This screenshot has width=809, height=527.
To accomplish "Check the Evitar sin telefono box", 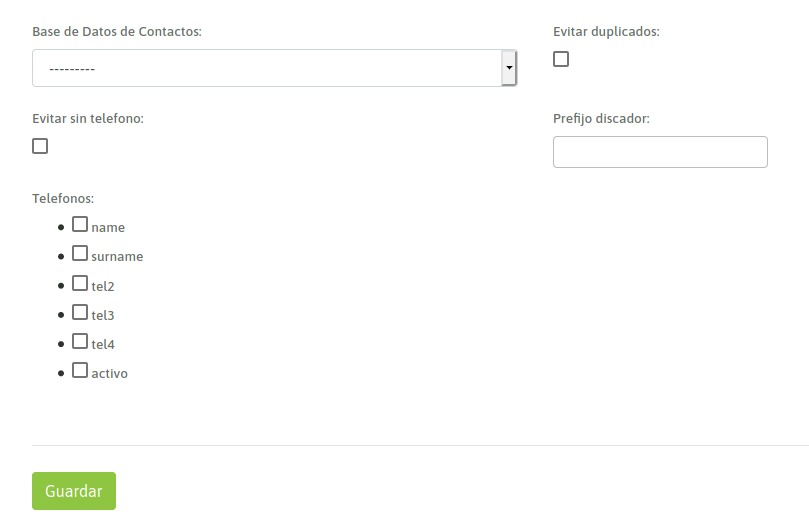I will point(40,146).
